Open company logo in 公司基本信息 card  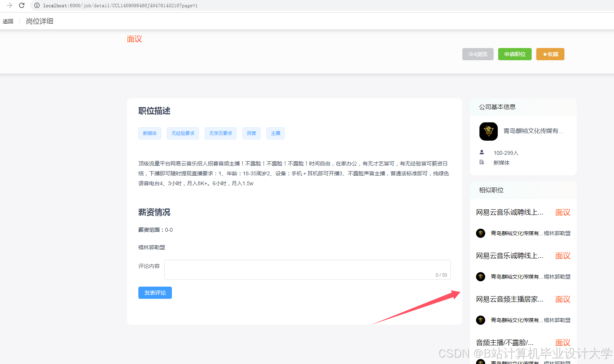tap(489, 131)
